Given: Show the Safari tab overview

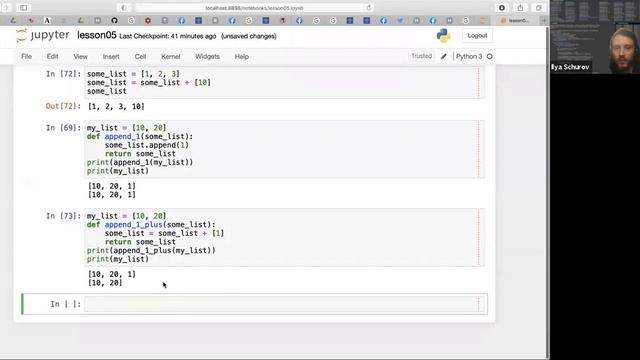Looking at the screenshot, I should coord(538,8).
